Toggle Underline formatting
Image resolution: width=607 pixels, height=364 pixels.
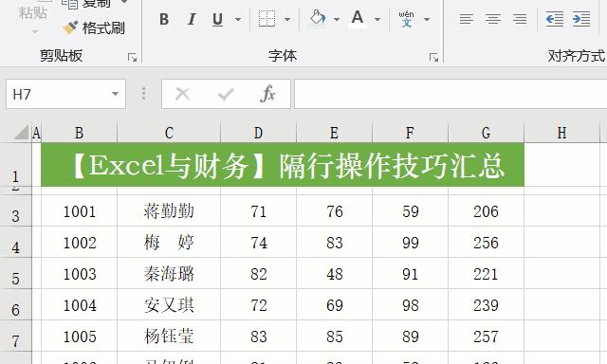pyautogui.click(x=217, y=19)
